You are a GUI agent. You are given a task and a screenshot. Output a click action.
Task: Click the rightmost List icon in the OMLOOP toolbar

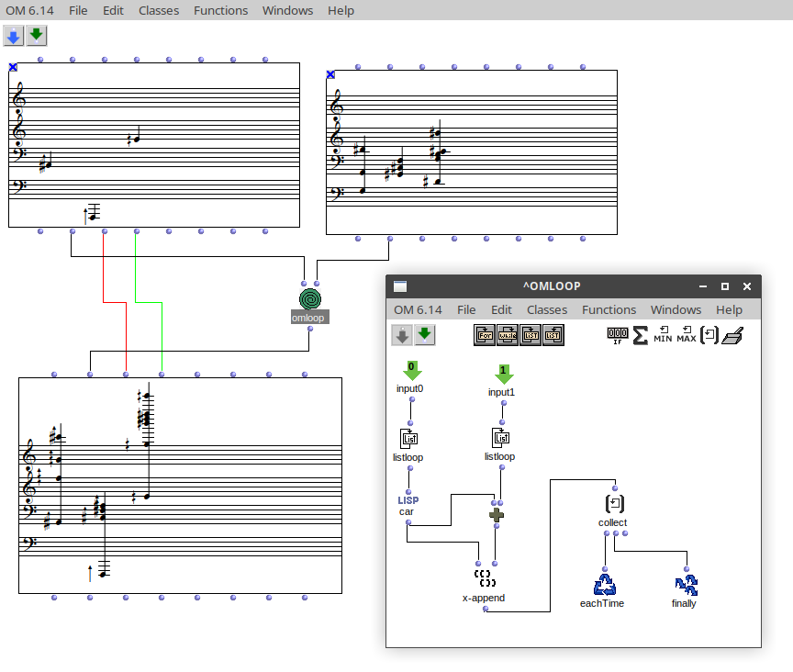click(x=553, y=335)
